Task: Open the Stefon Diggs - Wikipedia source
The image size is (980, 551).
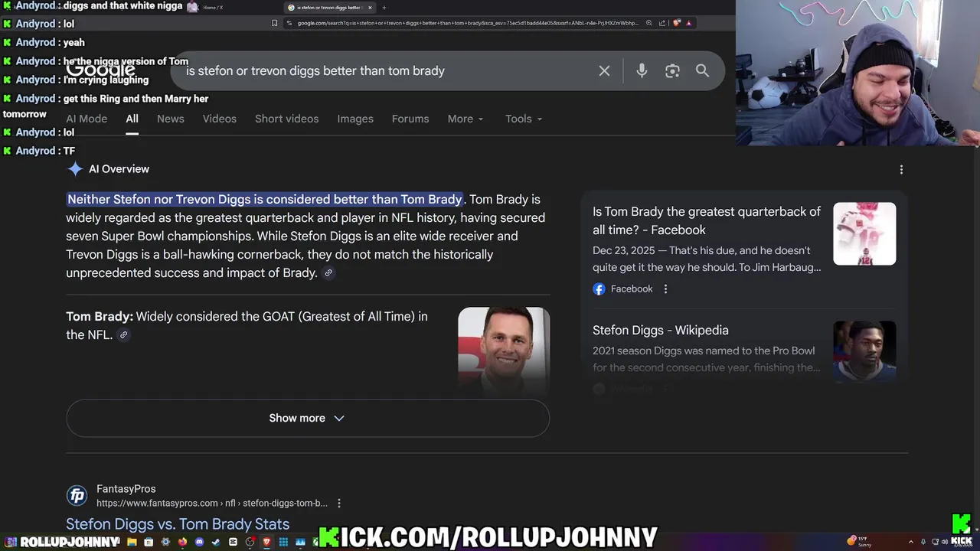Action: [661, 330]
